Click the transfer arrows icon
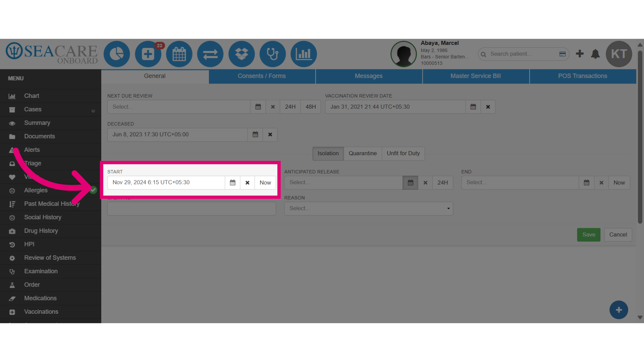Image resolution: width=644 pixels, height=362 pixels. 210,54
